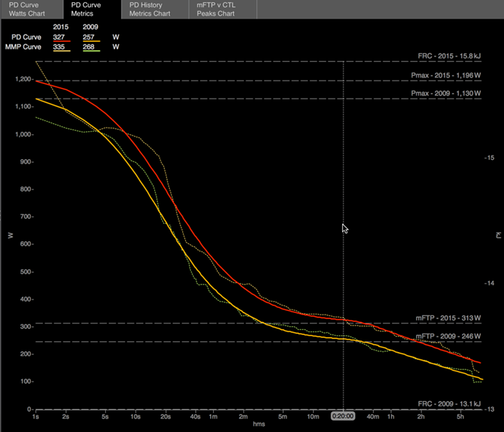Click the 15 tick on kJ axis
The height and width of the screenshot is (432, 504).
490,158
